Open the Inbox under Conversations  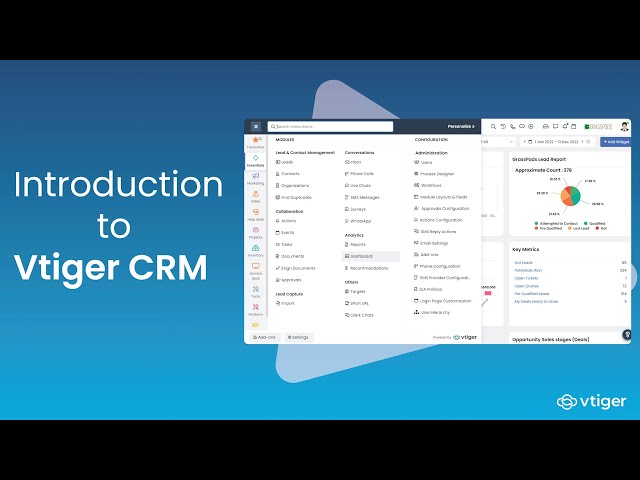[353, 162]
